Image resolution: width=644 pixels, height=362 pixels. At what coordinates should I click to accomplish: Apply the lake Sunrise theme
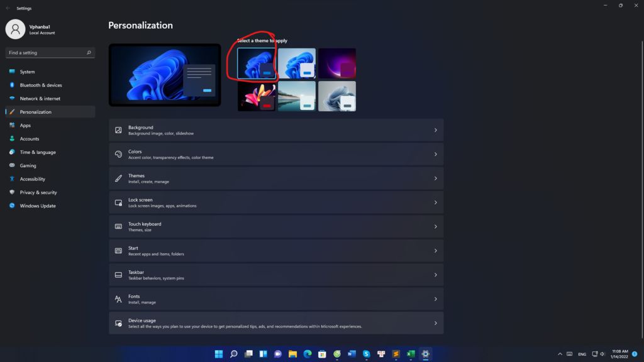coord(297,96)
